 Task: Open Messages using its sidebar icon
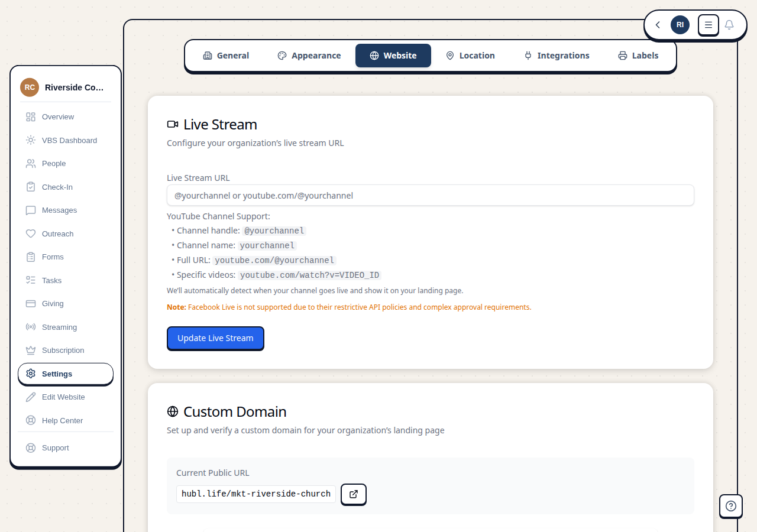tap(31, 210)
